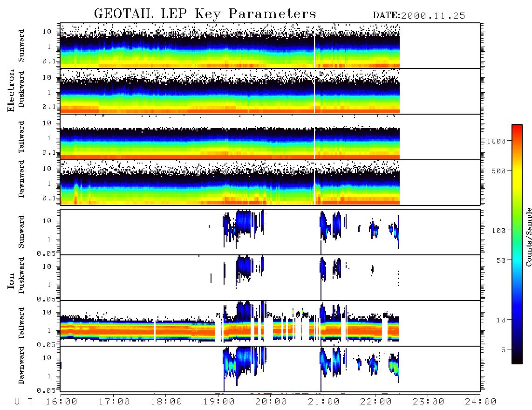
Task: Click inside the Electron Dawnward spectrogram panel
Action: coord(270,182)
